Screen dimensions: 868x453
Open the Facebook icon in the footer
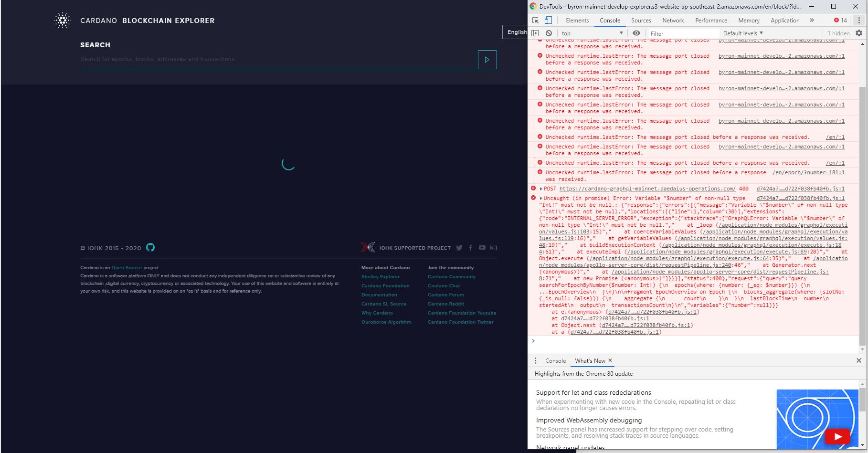(x=470, y=248)
